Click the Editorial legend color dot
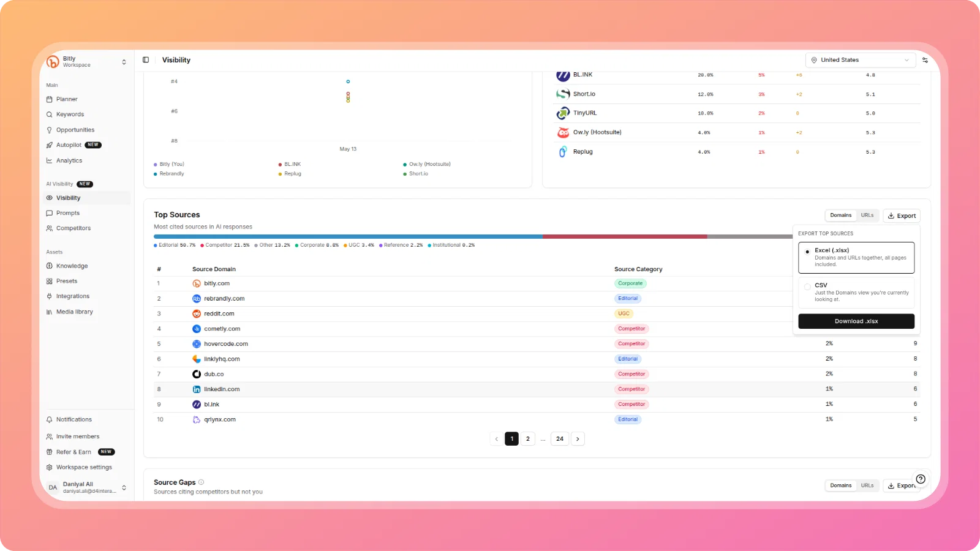This screenshot has height=551, width=980. pos(156,246)
